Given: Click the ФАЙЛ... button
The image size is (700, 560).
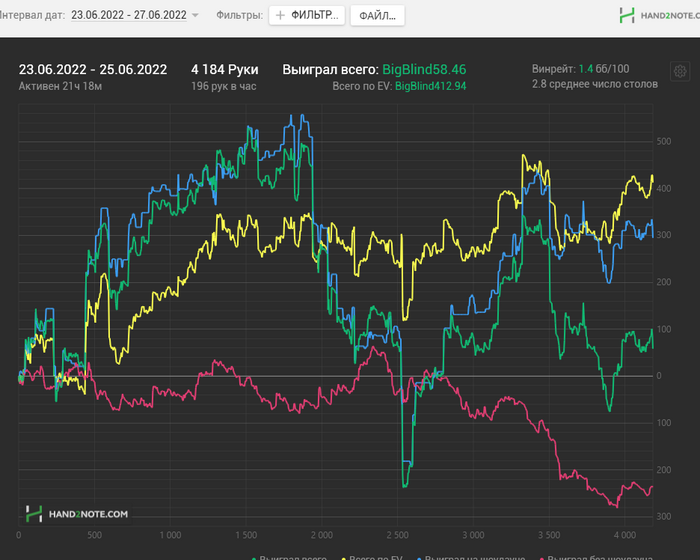Looking at the screenshot, I should click(x=377, y=16).
